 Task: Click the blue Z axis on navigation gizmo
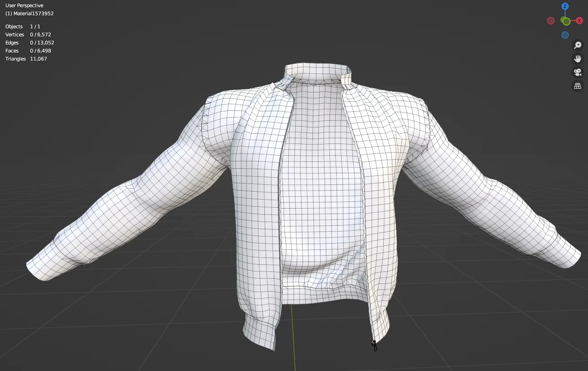[x=565, y=6]
